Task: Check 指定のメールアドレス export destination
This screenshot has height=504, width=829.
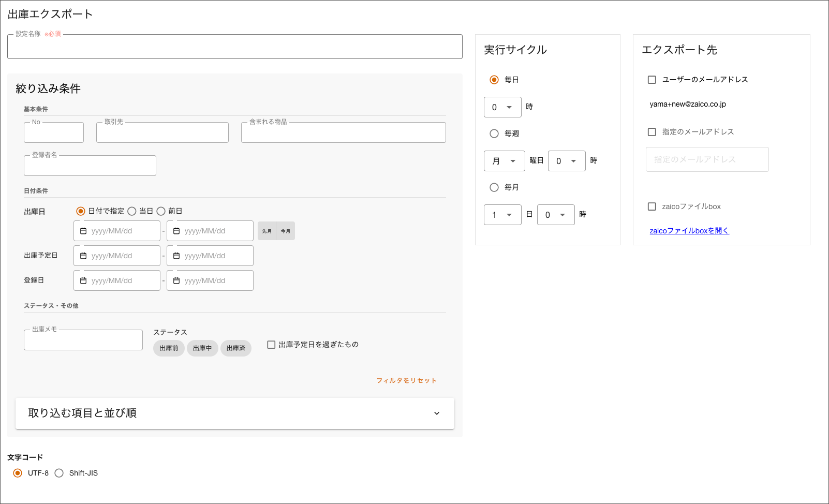Action: pos(652,132)
